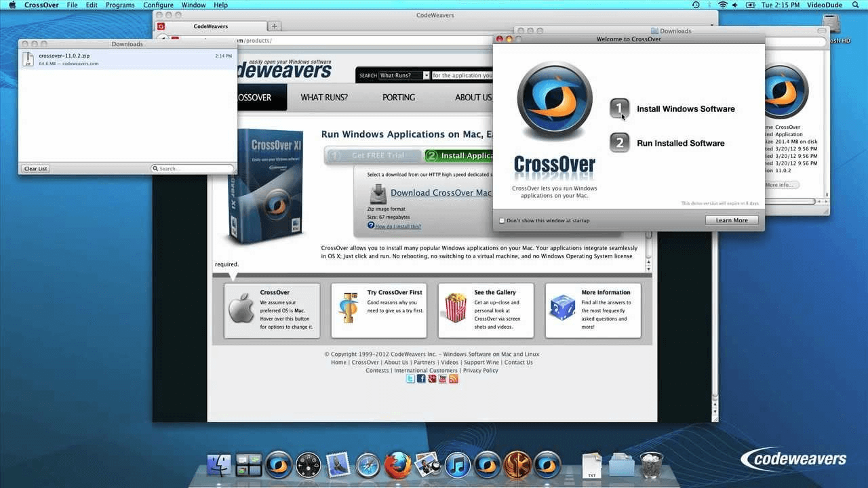Click the menu bar clock Tue 2:15 PM

[781, 5]
